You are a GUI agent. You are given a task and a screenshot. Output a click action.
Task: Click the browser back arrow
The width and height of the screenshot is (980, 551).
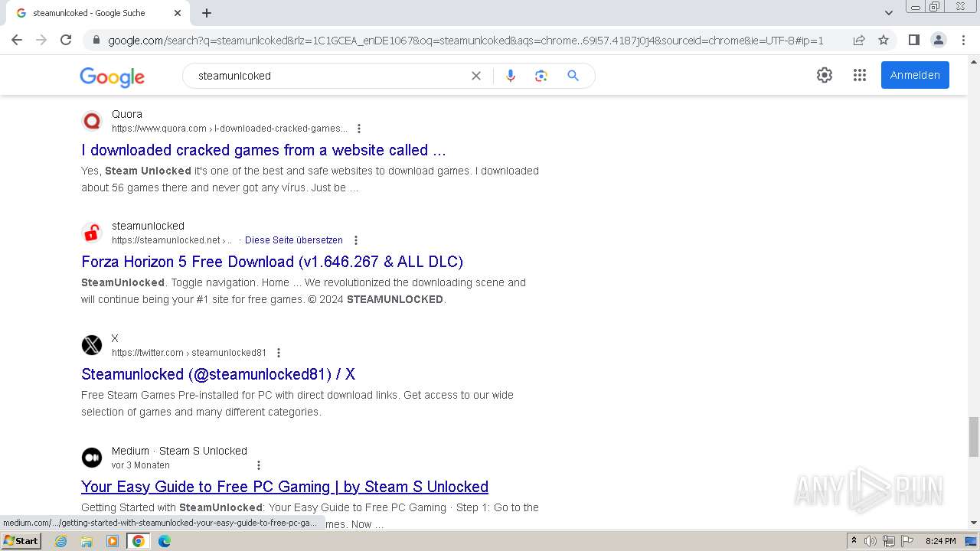click(17, 40)
